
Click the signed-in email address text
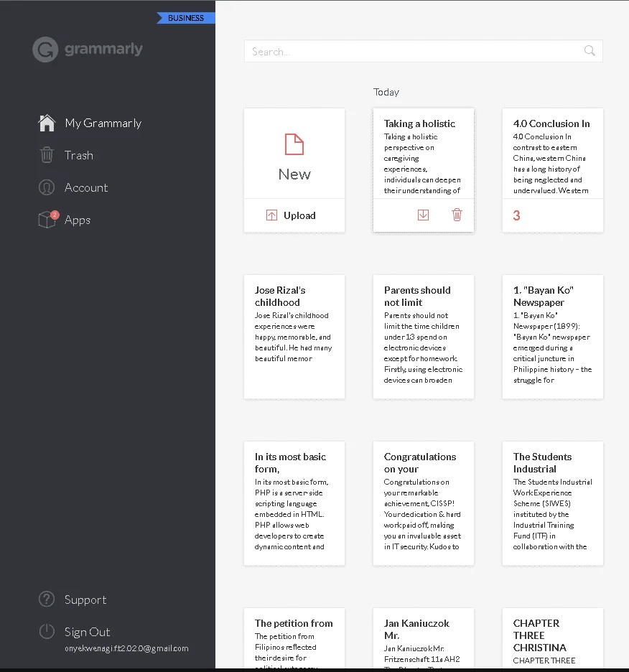pyautogui.click(x=126, y=648)
